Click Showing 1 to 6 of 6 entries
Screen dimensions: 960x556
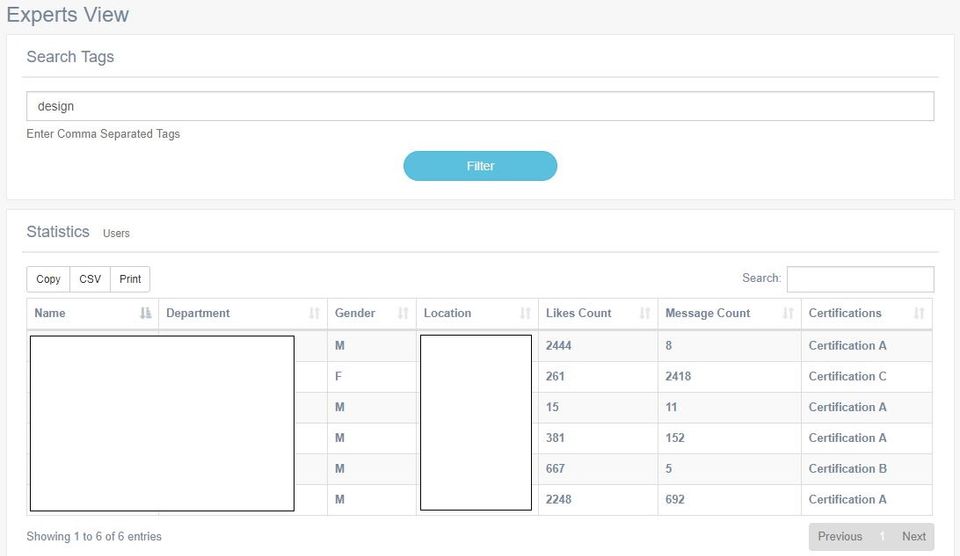pyautogui.click(x=94, y=536)
